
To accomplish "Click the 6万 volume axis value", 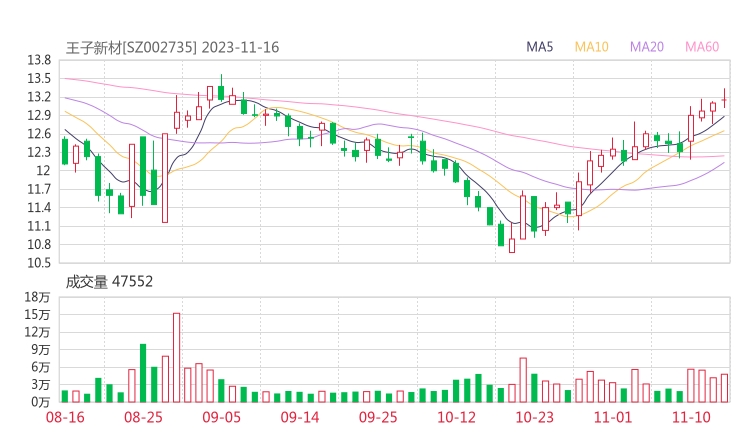I will [41, 367].
